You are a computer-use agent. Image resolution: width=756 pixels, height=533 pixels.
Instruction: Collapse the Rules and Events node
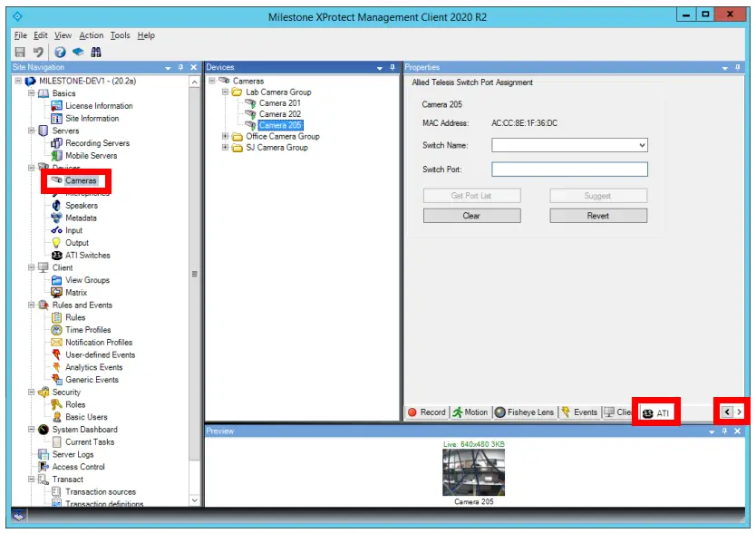(32, 305)
